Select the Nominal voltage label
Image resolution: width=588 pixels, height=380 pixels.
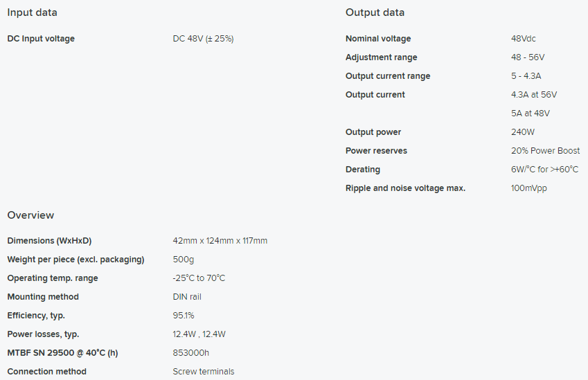[x=378, y=39]
